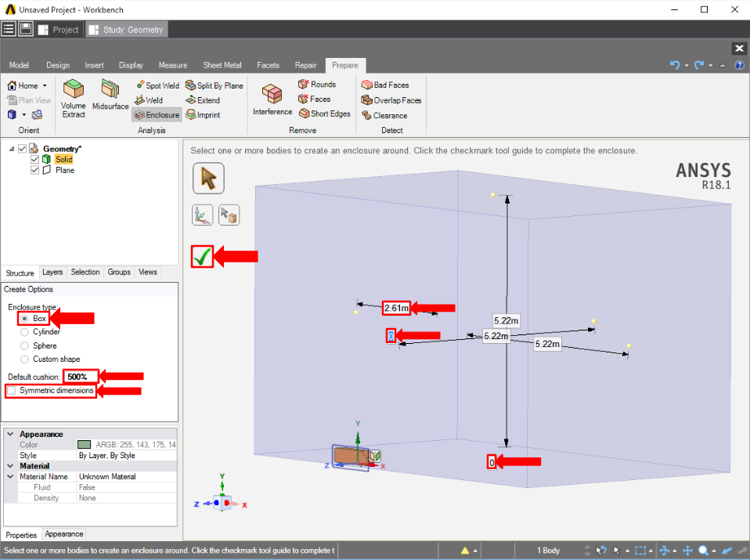The image size is (750, 560).
Task: Click the Home orient icon
Action: pos(12,85)
